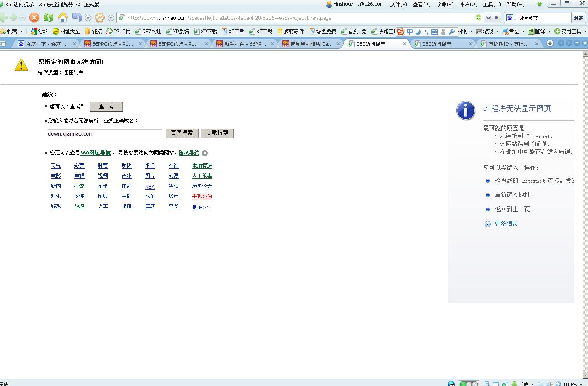
Task: Click the green shield icon in address bar
Action: tap(478, 18)
